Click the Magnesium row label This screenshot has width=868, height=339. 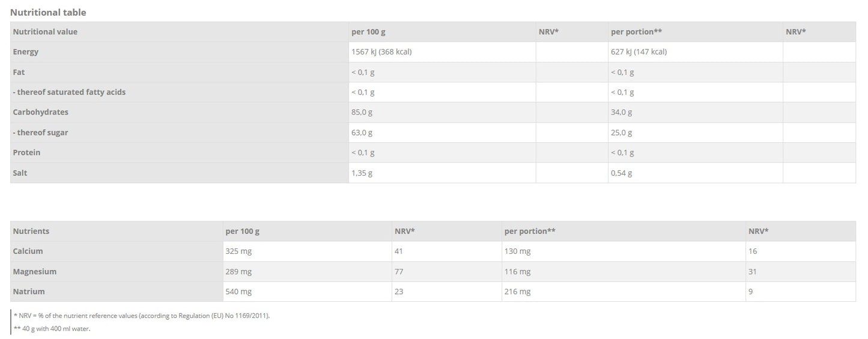[x=35, y=272]
